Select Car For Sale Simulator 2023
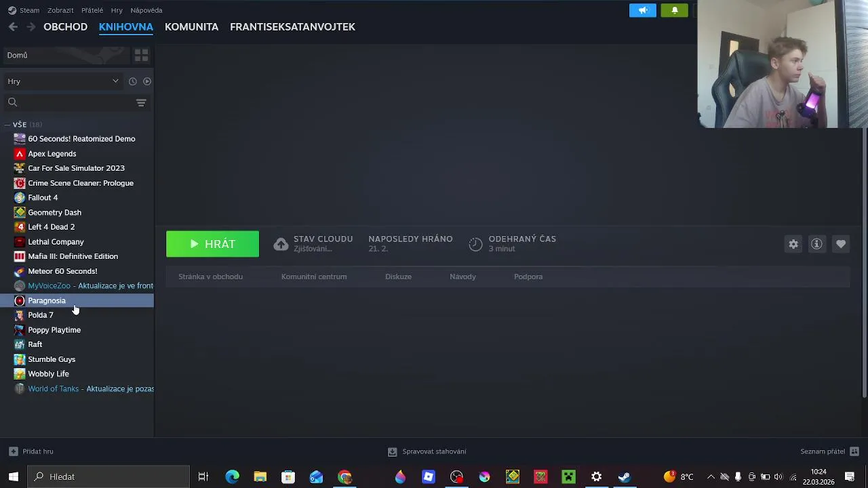The width and height of the screenshot is (868, 488). pos(77,168)
